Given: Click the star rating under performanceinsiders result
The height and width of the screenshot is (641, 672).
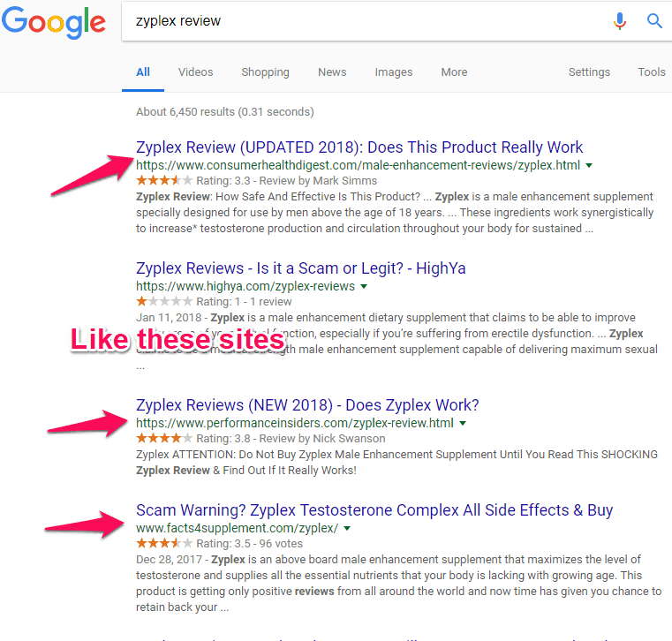Looking at the screenshot, I should pyautogui.click(x=164, y=438).
